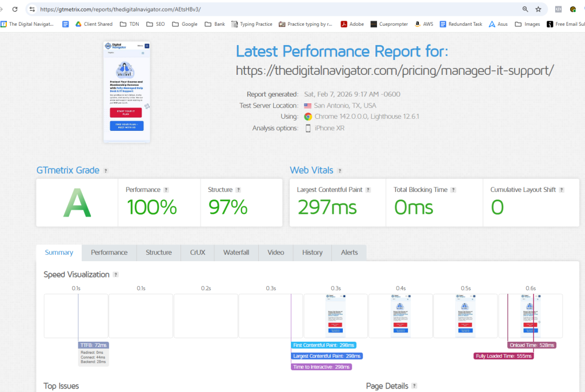Screen dimensions: 585x392
Task: Click the iPhone device icon in Analysis options
Action: pos(308,128)
